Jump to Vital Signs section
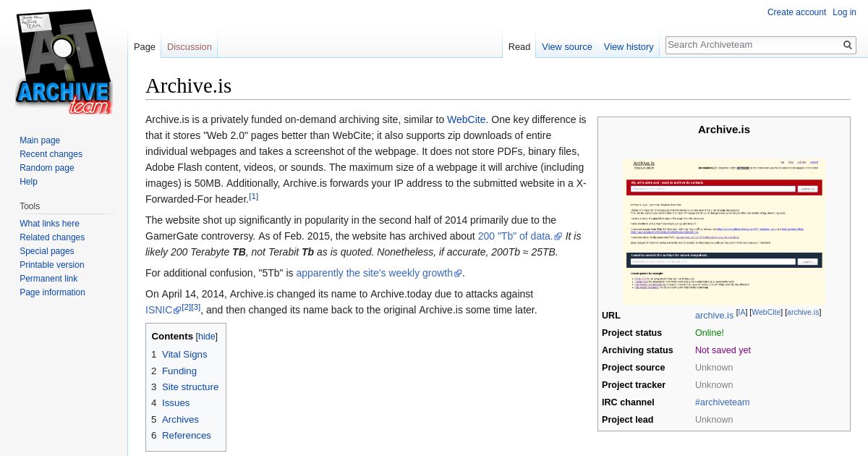Screen dimensions: 868x456 coord(184,355)
